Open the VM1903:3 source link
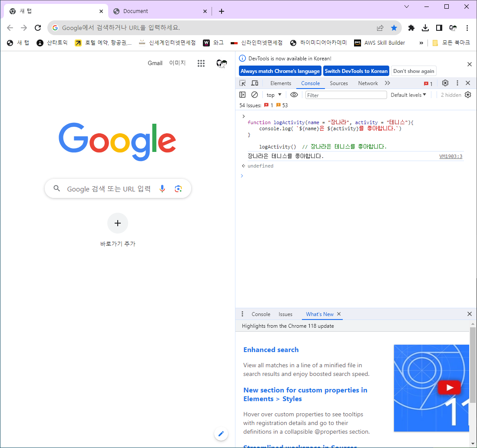477x448 pixels. (x=450, y=157)
